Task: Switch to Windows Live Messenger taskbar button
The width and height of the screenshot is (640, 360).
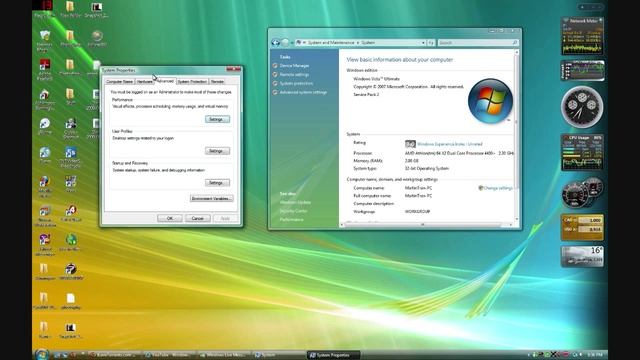Action: (x=224, y=355)
